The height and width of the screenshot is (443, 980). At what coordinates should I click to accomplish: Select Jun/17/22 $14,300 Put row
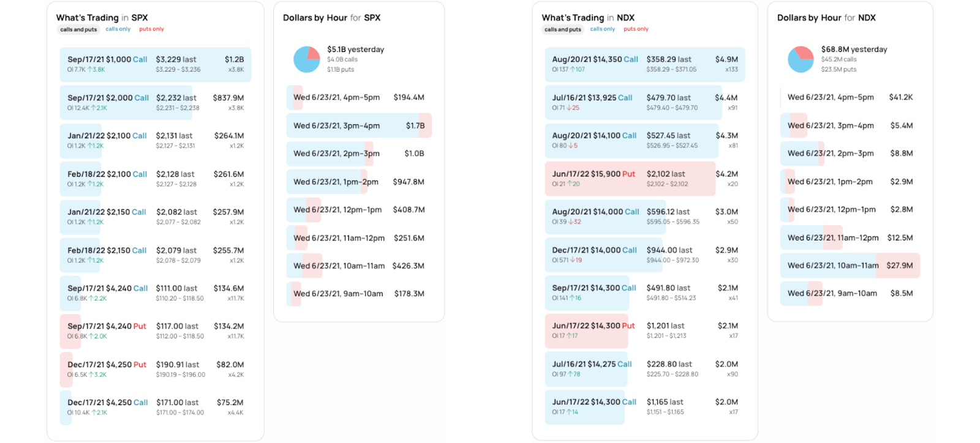644,330
